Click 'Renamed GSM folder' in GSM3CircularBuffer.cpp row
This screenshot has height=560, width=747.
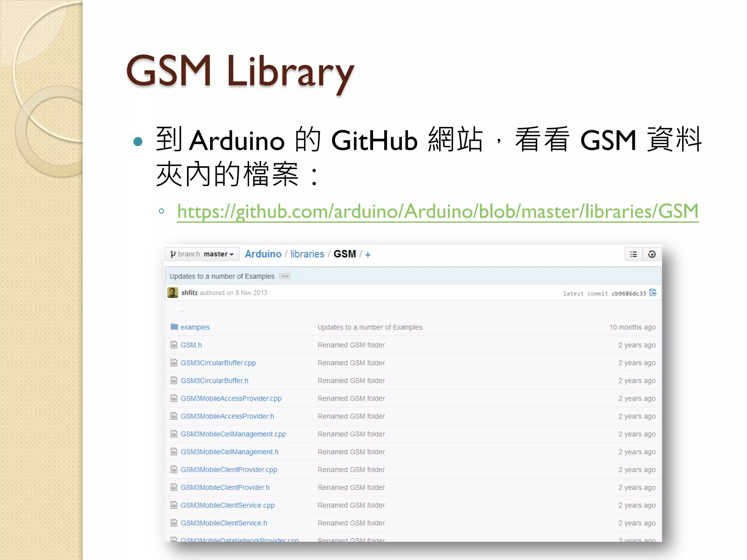[351, 363]
